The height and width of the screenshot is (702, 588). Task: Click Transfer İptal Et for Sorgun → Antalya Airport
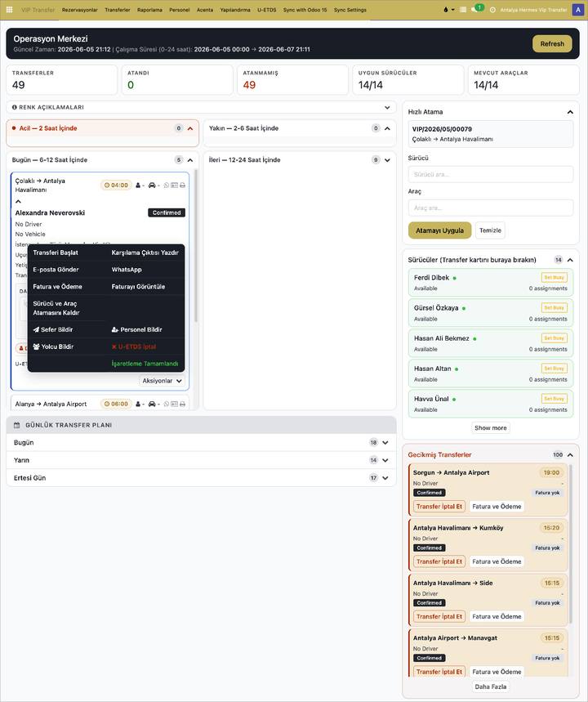click(439, 507)
